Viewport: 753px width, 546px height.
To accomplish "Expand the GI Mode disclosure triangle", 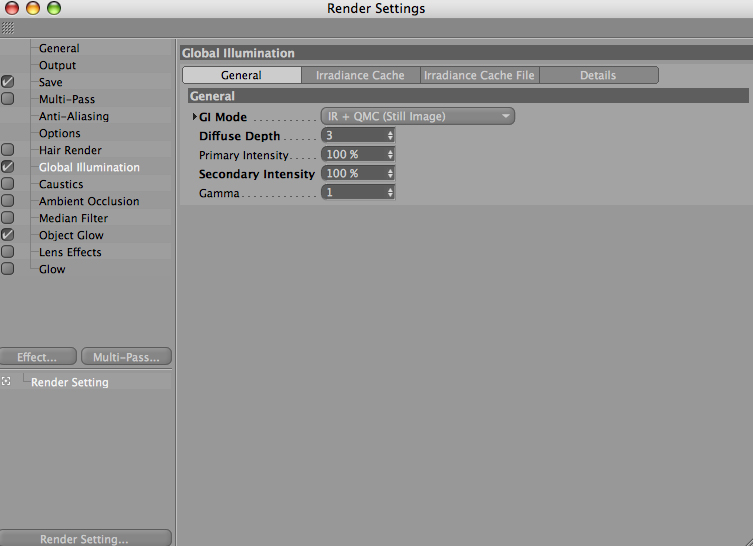I will (x=194, y=116).
